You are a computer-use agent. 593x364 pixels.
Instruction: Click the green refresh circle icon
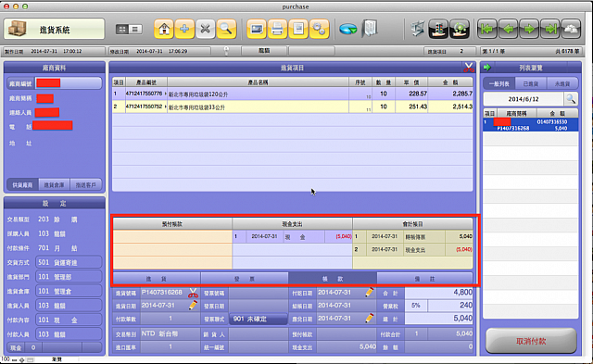[x=460, y=29]
